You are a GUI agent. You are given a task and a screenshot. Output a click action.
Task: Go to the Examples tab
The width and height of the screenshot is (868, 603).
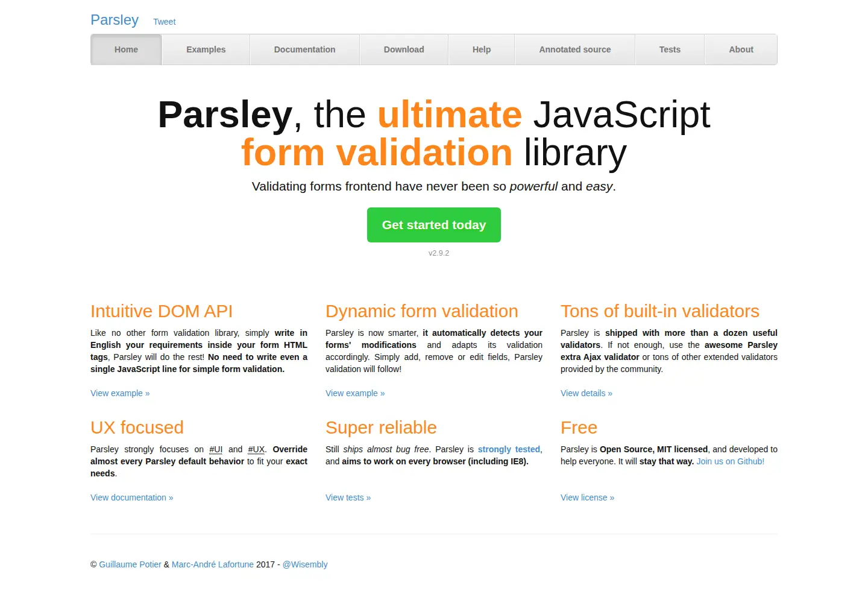point(206,49)
